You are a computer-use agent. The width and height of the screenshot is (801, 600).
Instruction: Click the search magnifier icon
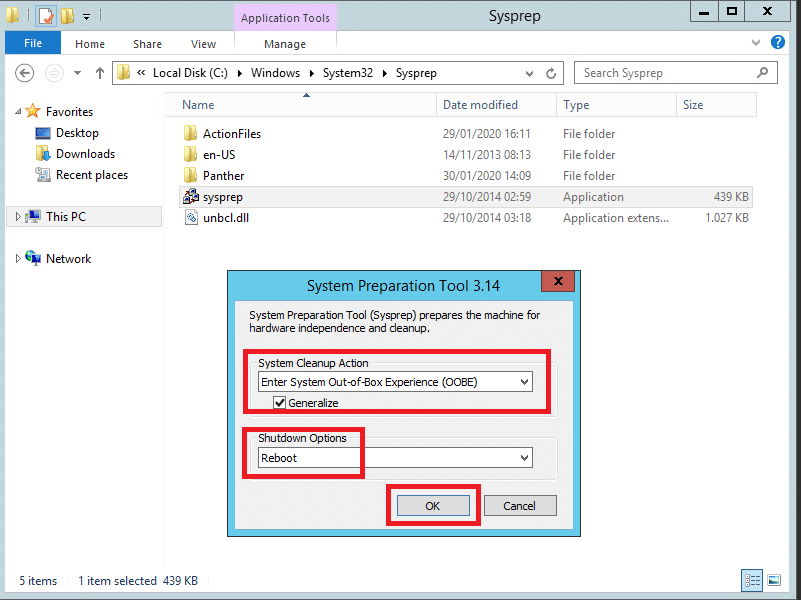pyautogui.click(x=762, y=73)
